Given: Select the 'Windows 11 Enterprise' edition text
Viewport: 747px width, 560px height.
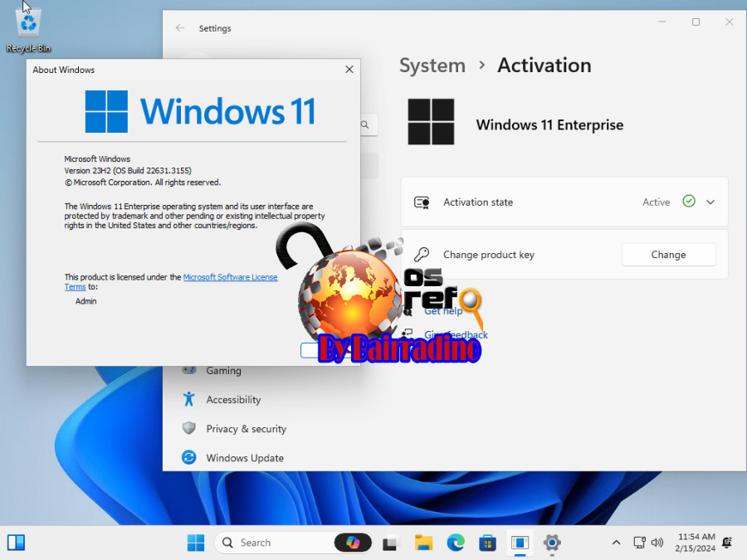Looking at the screenshot, I should click(x=549, y=124).
